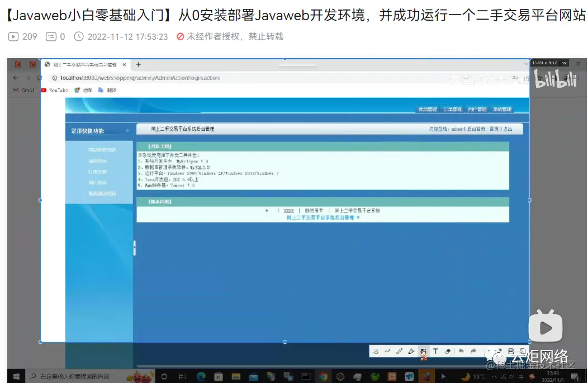Screen dimensions: 588x383
Task: Open the YouTube bookmark in the bookmarks bar
Action: [58, 90]
